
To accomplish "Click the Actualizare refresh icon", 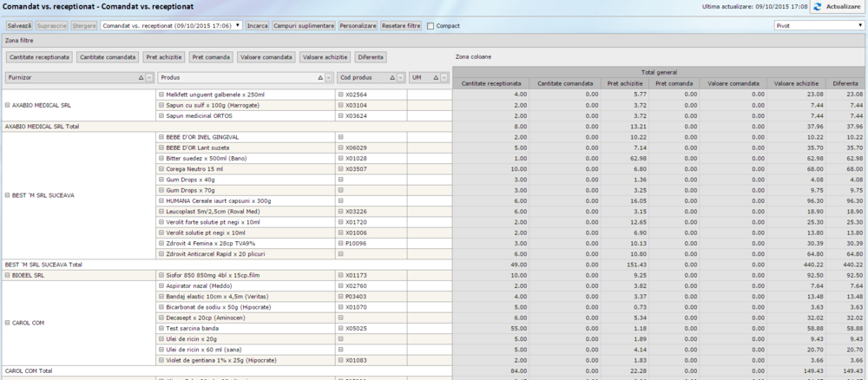I will (818, 7).
